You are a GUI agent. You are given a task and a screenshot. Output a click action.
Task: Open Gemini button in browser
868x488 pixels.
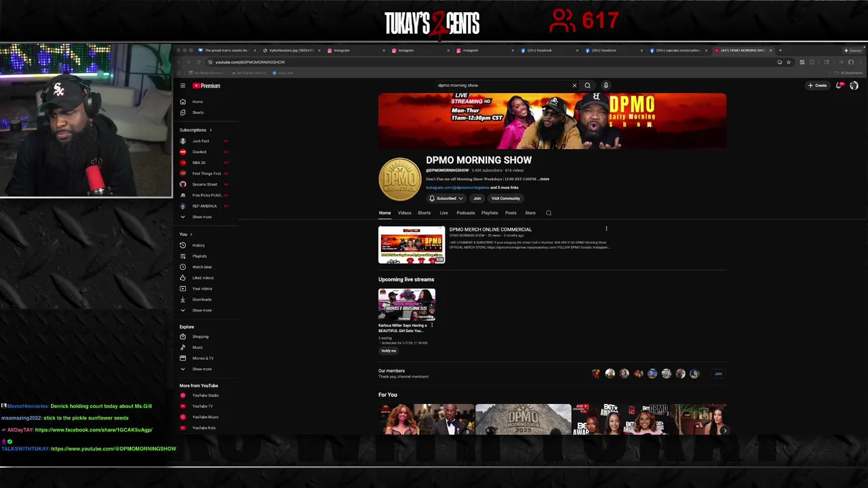(x=852, y=50)
